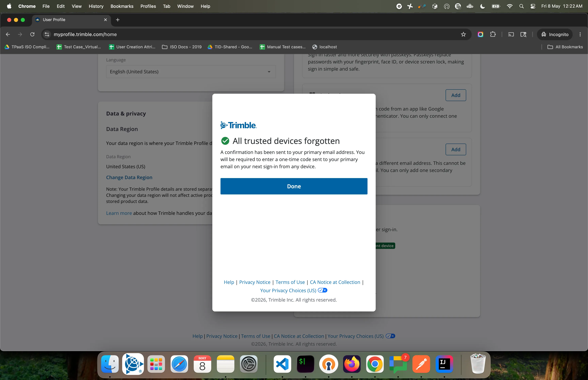
Task: Expand the Language dropdown
Action: pyautogui.click(x=191, y=72)
